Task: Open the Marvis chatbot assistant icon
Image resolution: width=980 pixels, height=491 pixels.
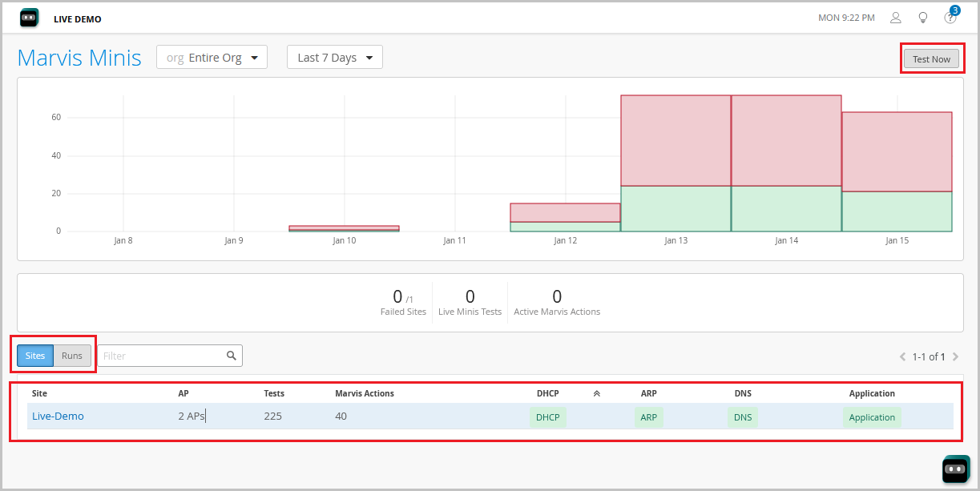Action: coord(955,469)
